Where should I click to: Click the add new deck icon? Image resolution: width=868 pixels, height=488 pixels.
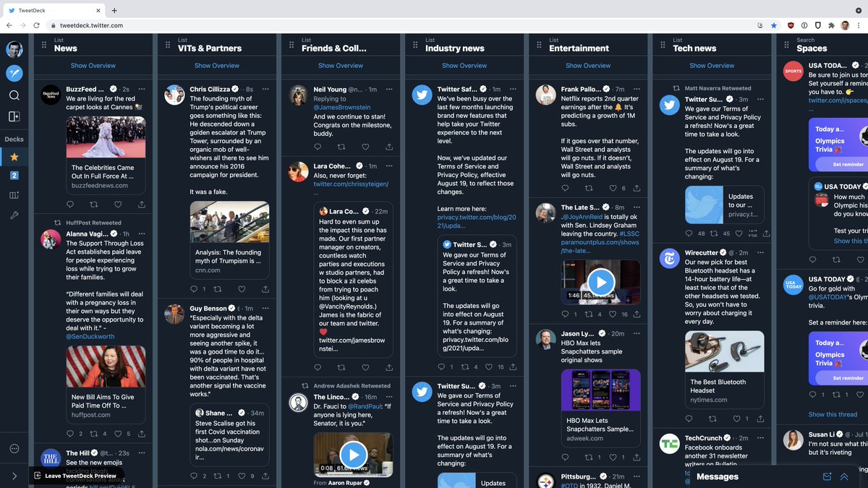14,195
